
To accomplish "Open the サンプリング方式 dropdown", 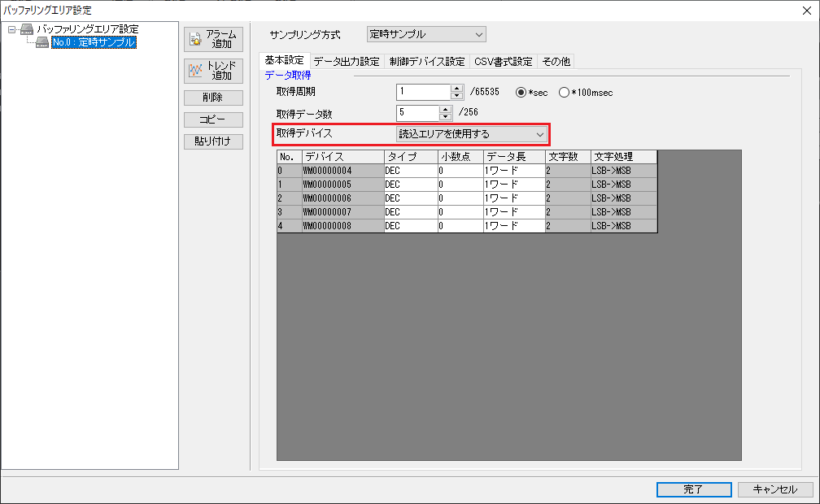I will pos(426,34).
